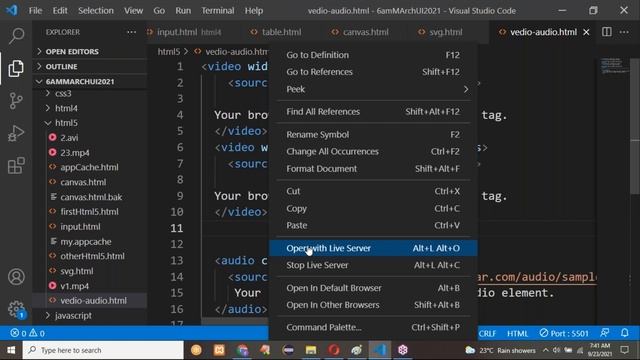Click the Type here to search box
This screenshot has height=360, width=640.
pos(103,350)
